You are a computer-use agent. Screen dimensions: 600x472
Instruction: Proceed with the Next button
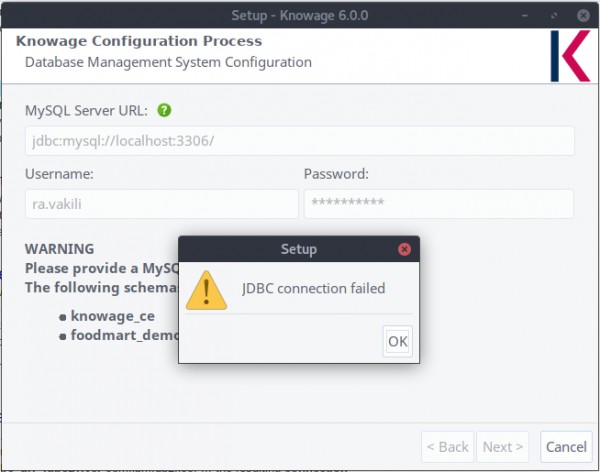(x=503, y=447)
